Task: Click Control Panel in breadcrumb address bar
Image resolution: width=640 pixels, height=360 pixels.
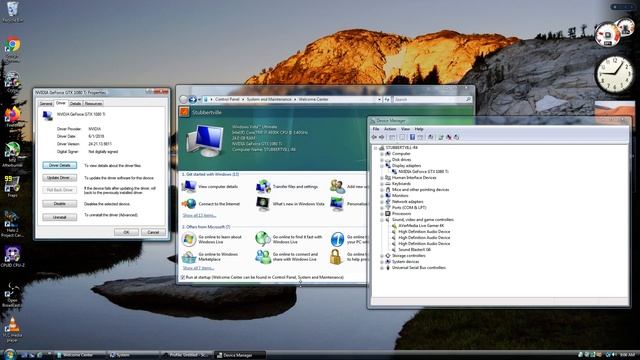Action: (x=227, y=99)
